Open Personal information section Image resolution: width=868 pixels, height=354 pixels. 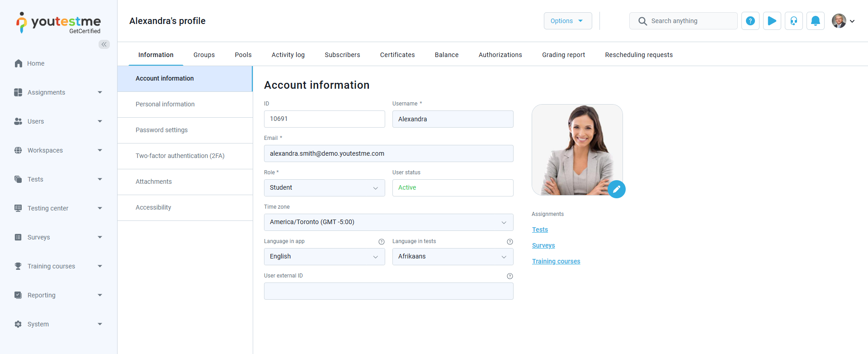[185, 105]
